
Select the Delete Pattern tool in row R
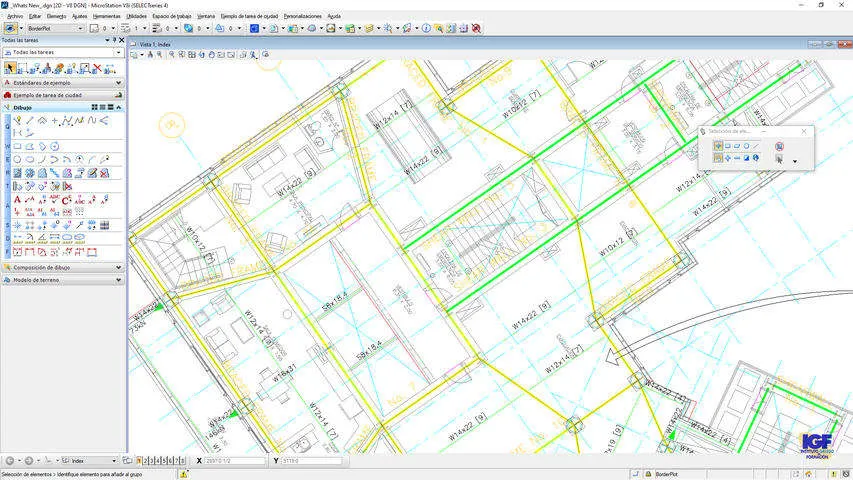tap(104, 173)
